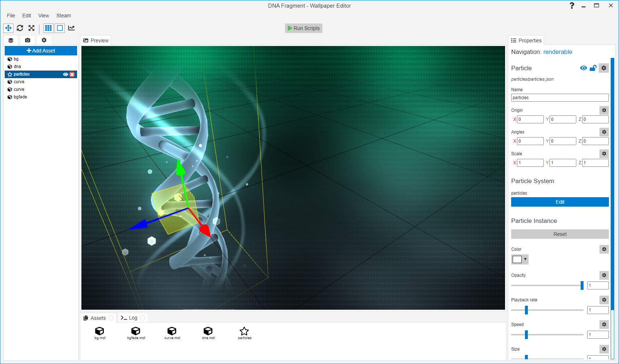Click the Run Scripts button
Image resolution: width=619 pixels, height=364 pixels.
coord(304,28)
